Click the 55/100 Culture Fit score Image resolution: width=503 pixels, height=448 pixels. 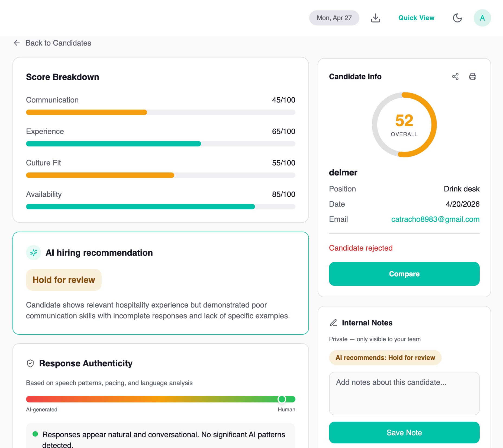(283, 163)
